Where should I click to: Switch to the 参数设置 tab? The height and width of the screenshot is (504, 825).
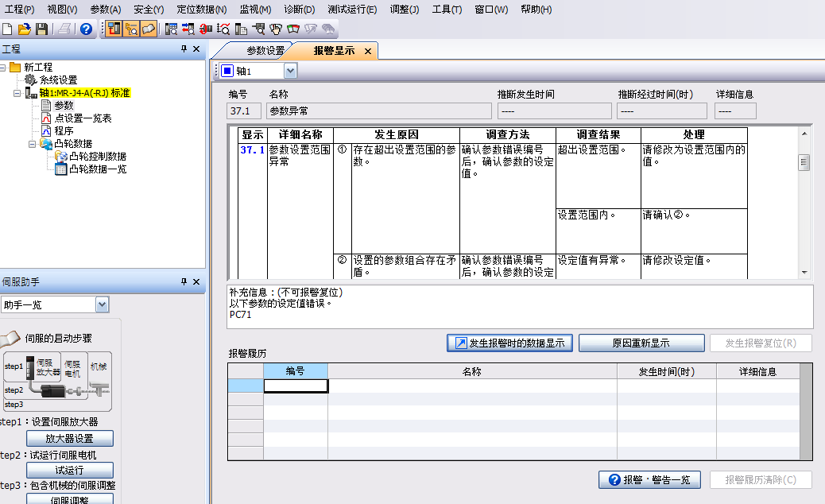point(265,51)
